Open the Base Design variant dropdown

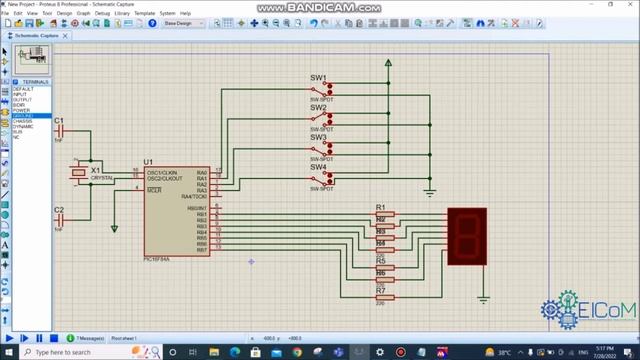(183, 23)
